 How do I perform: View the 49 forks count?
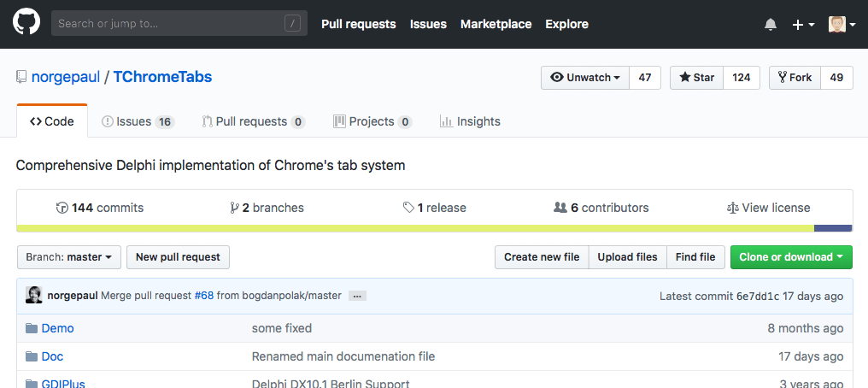[x=836, y=78]
